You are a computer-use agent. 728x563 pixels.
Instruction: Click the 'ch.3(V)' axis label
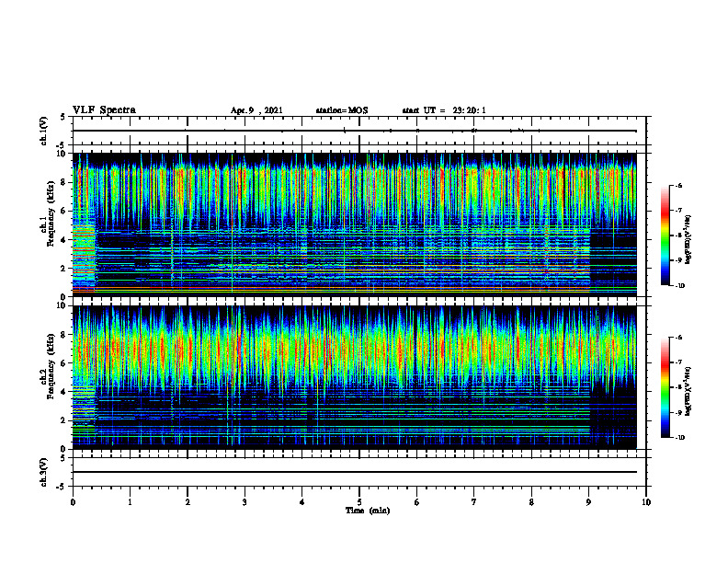[44, 472]
